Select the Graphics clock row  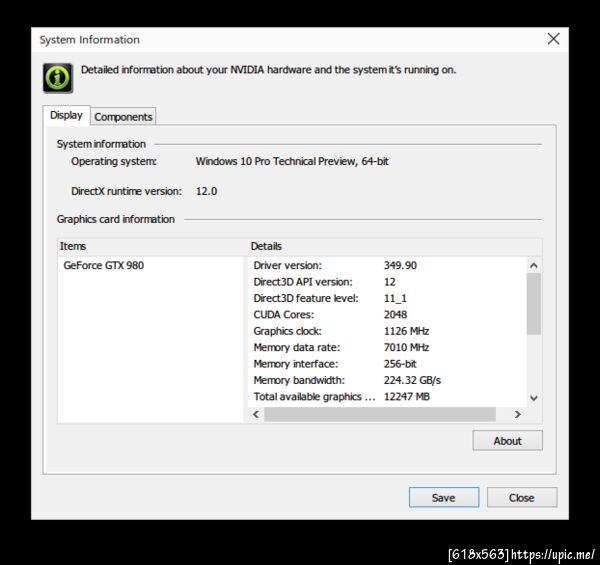(x=387, y=331)
